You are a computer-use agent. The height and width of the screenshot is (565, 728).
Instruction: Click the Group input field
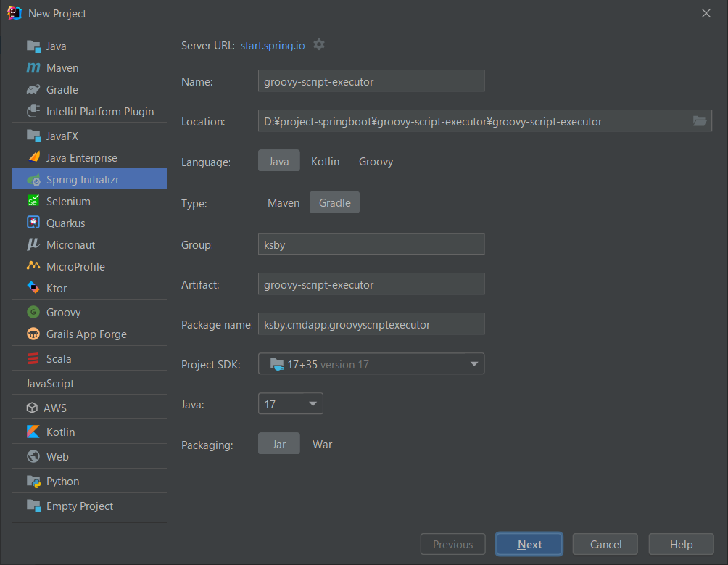(371, 244)
